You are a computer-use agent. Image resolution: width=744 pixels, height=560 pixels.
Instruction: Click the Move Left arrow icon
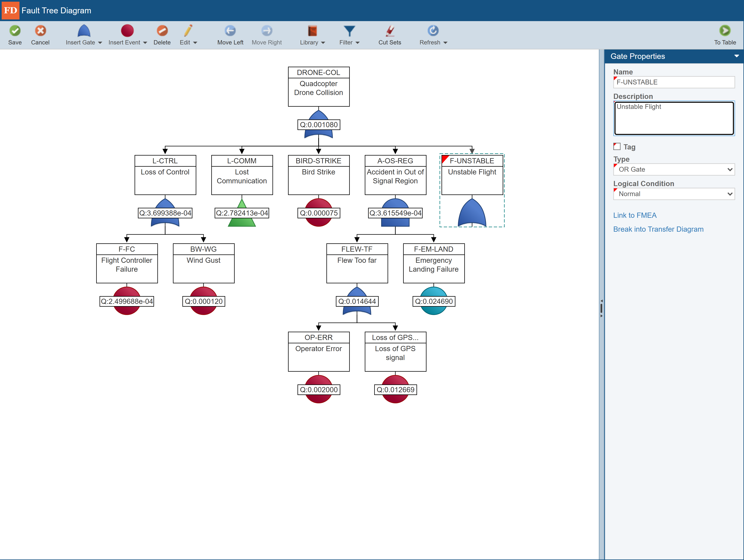coord(230,31)
